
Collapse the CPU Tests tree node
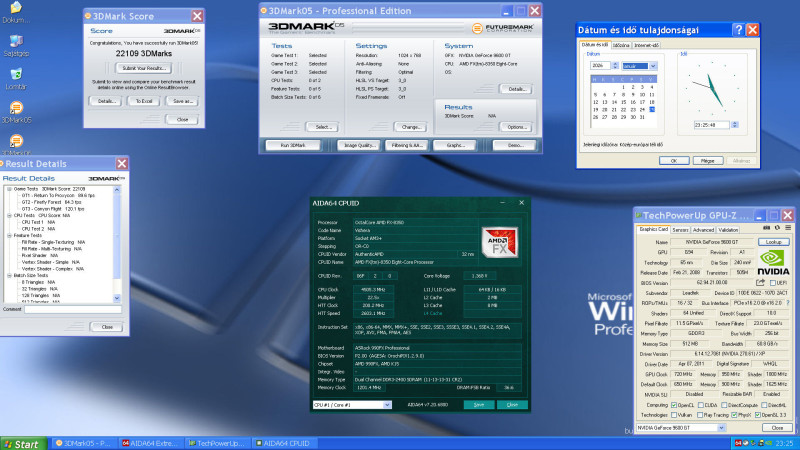[9, 215]
